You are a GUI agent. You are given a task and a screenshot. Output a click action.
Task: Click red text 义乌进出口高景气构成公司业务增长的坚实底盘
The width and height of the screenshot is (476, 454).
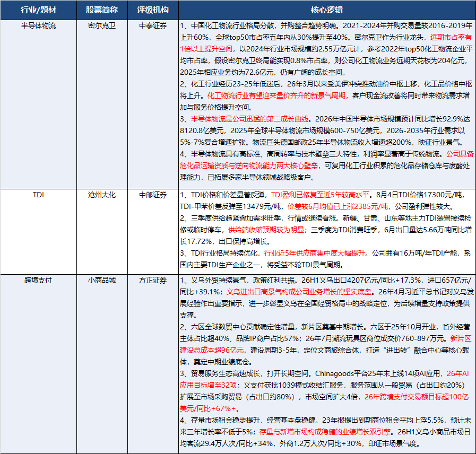299,292
